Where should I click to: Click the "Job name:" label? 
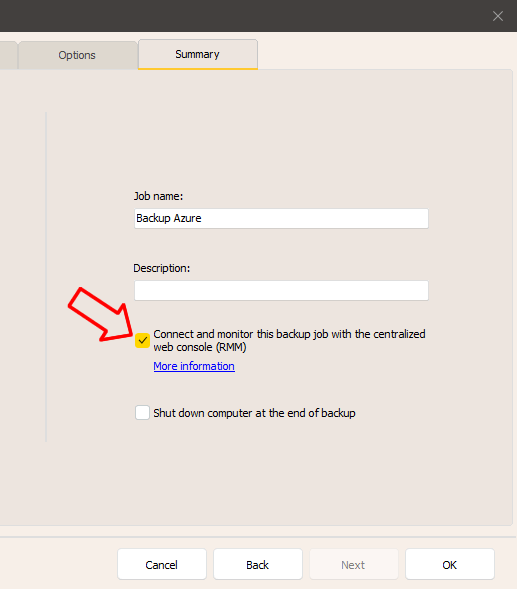[159, 196]
